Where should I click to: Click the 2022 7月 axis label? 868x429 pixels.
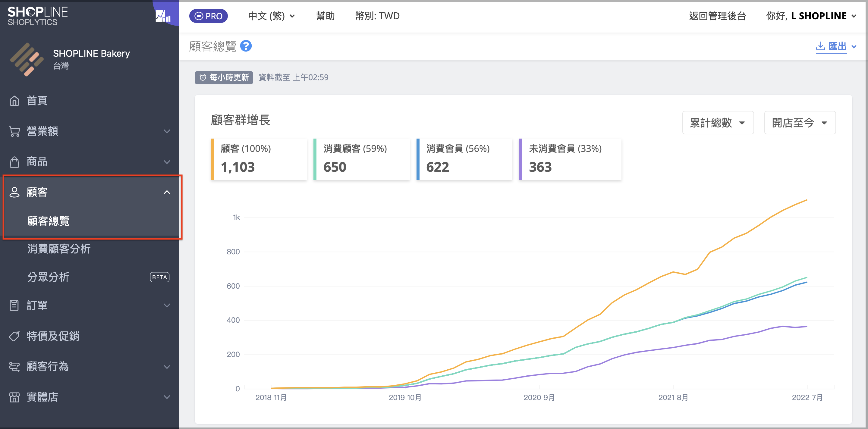pyautogui.click(x=807, y=397)
